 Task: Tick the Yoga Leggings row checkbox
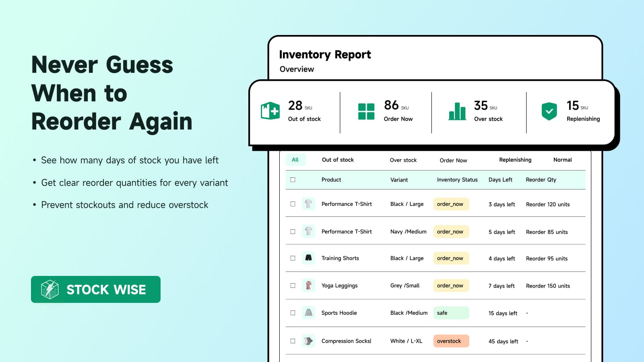[x=293, y=285]
